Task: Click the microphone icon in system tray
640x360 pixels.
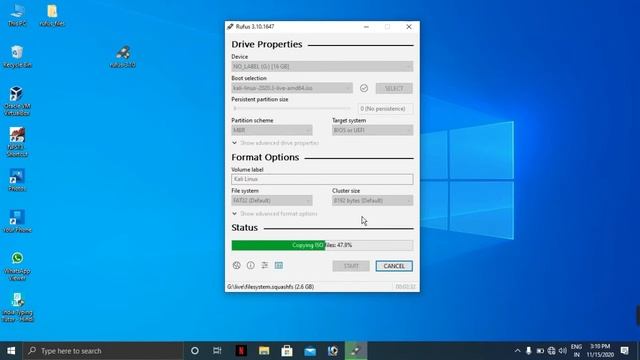Action: pos(529,351)
